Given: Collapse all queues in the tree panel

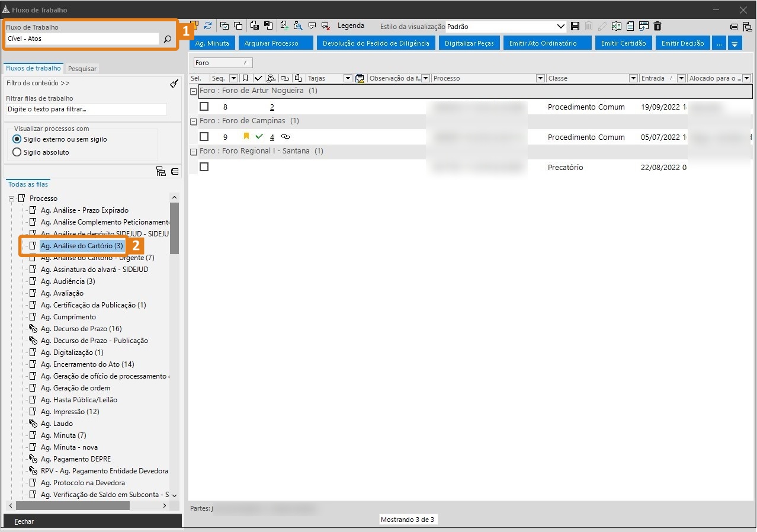Looking at the screenshot, I should tap(175, 172).
